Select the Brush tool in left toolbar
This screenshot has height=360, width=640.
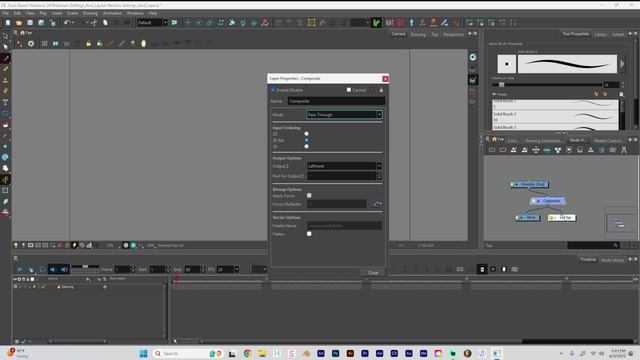[5, 58]
